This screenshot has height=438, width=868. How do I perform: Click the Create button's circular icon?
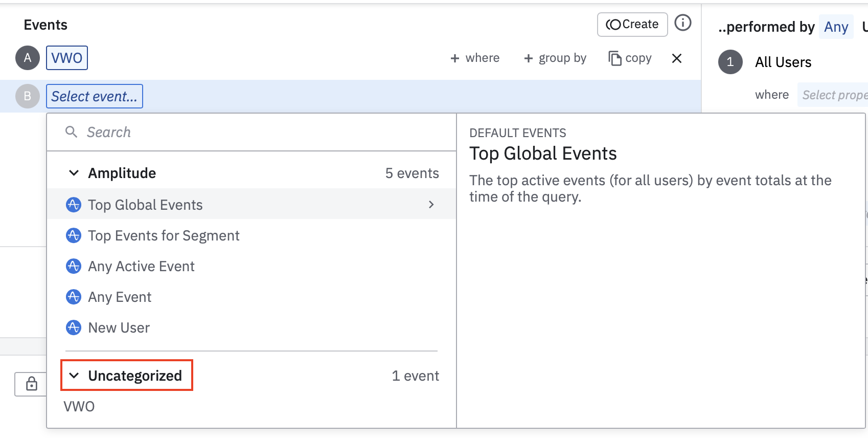613,25
